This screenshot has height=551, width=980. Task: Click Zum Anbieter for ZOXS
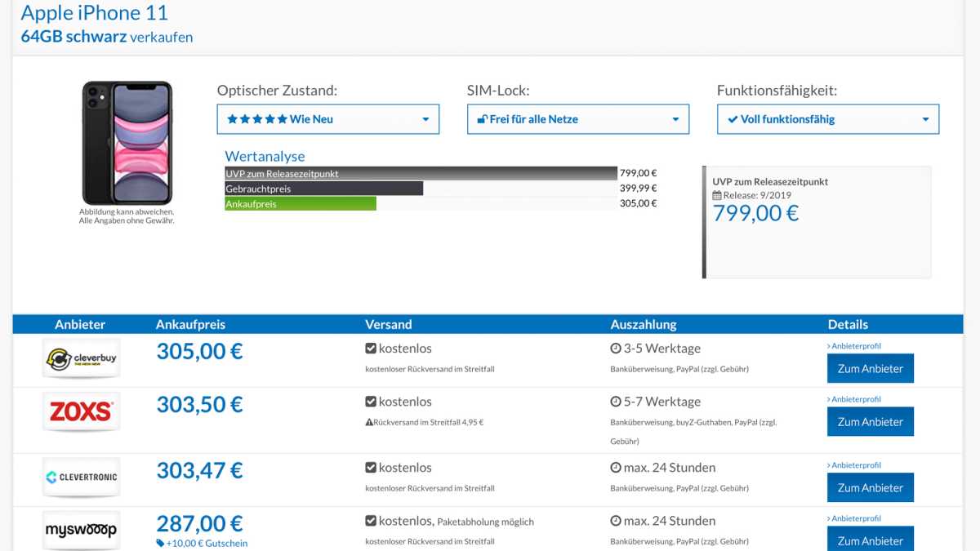click(x=871, y=421)
